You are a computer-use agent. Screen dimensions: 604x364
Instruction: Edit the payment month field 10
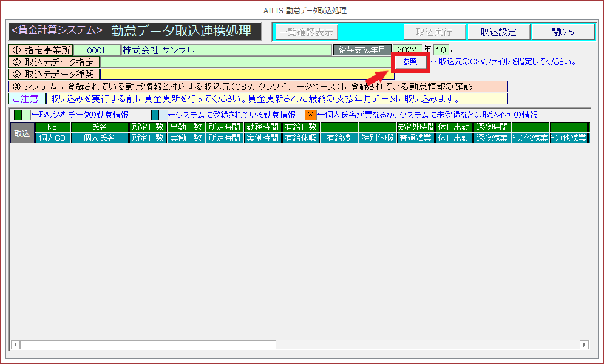pyautogui.click(x=440, y=50)
